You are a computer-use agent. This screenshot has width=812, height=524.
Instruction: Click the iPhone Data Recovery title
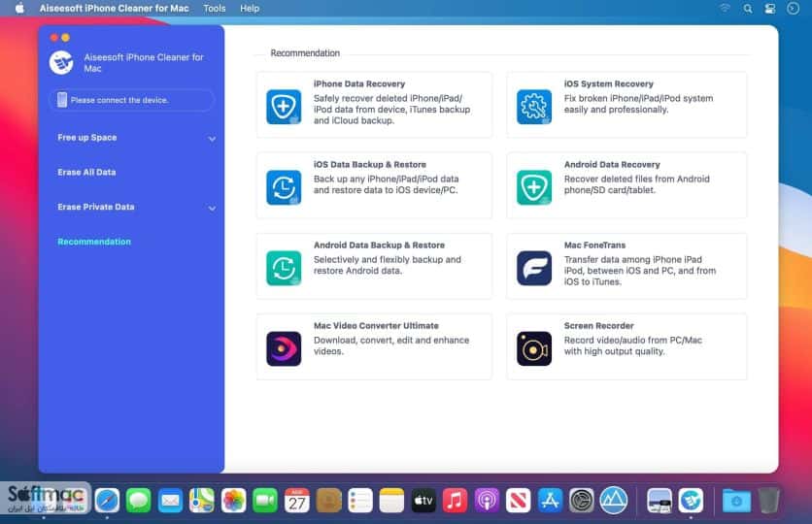[x=359, y=83]
